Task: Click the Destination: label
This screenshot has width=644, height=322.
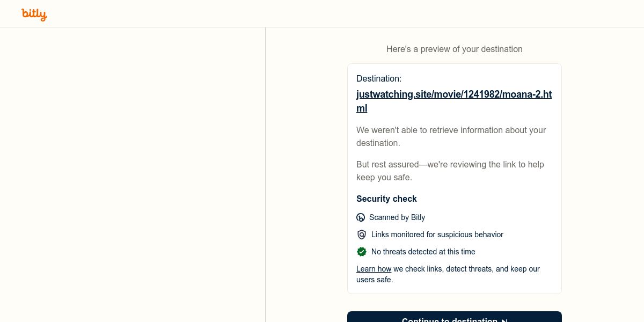Action: (x=379, y=78)
